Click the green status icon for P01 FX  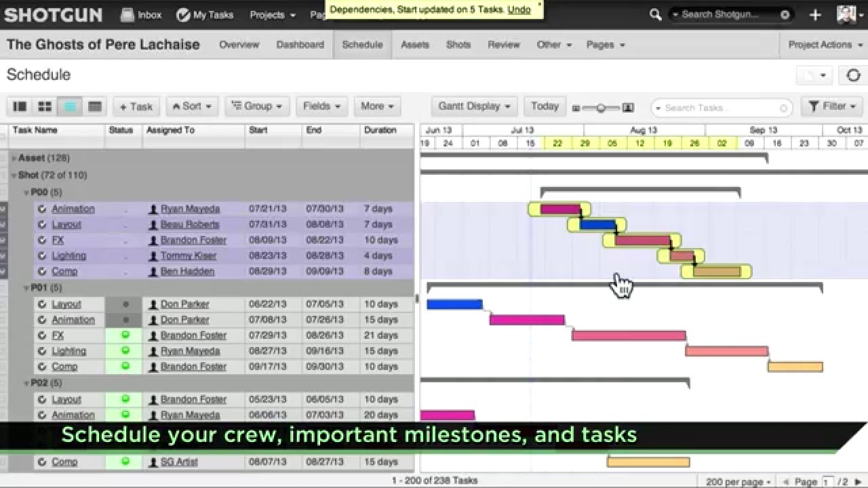[x=125, y=335]
